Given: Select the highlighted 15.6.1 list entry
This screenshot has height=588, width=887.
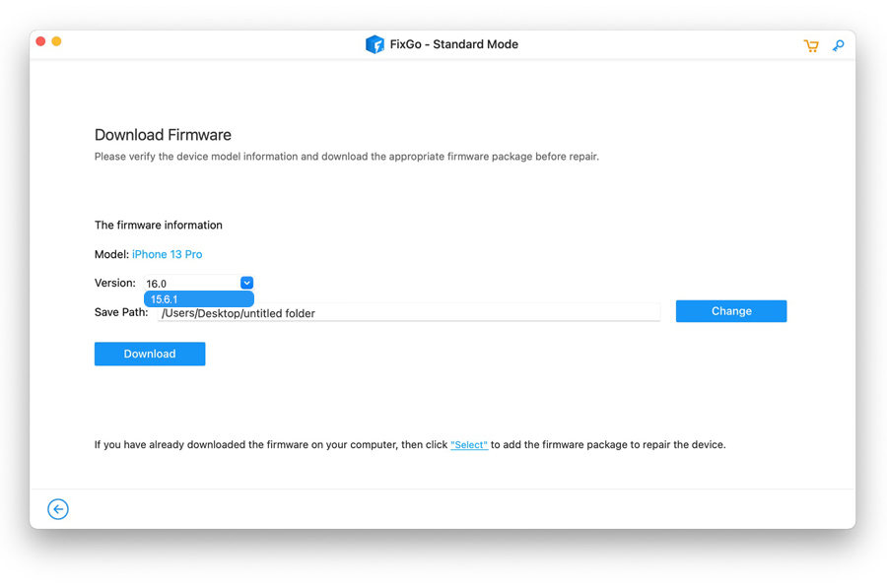Looking at the screenshot, I should 199,298.
